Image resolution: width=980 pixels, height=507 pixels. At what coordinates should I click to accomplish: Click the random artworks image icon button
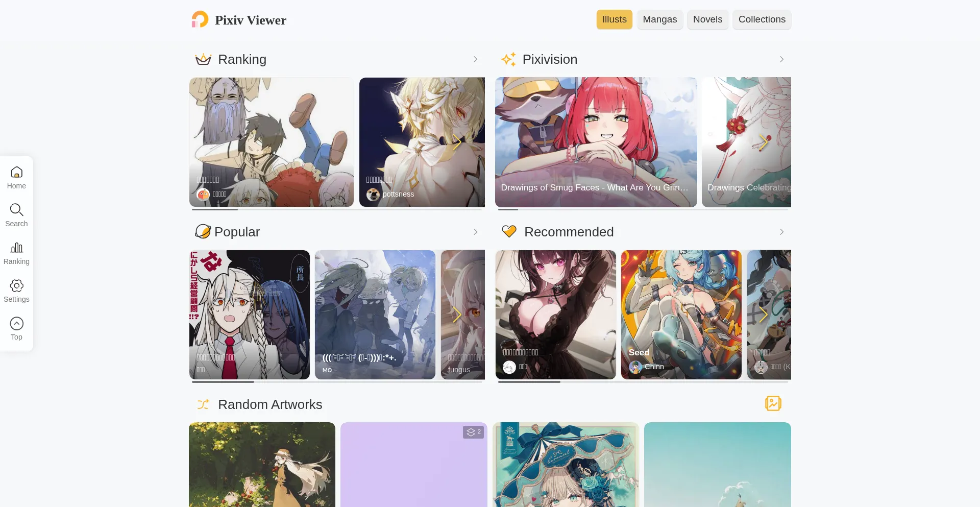coord(773,403)
